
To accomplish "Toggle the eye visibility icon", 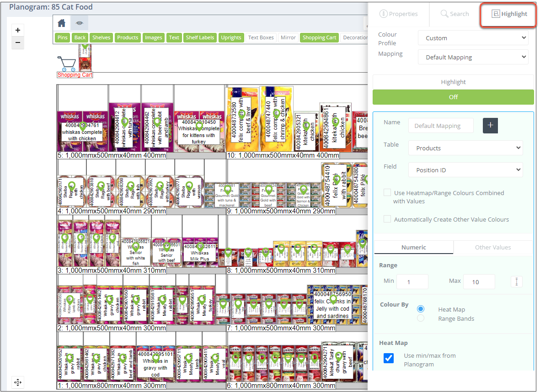I will (x=80, y=23).
